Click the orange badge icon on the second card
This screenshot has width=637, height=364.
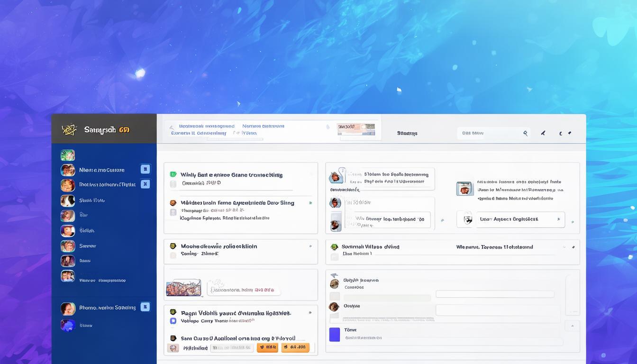click(x=173, y=203)
